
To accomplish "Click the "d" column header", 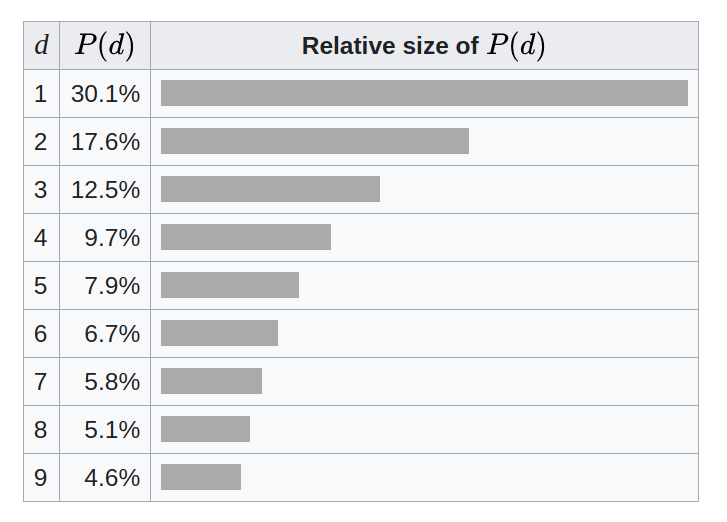I will 41,46.
